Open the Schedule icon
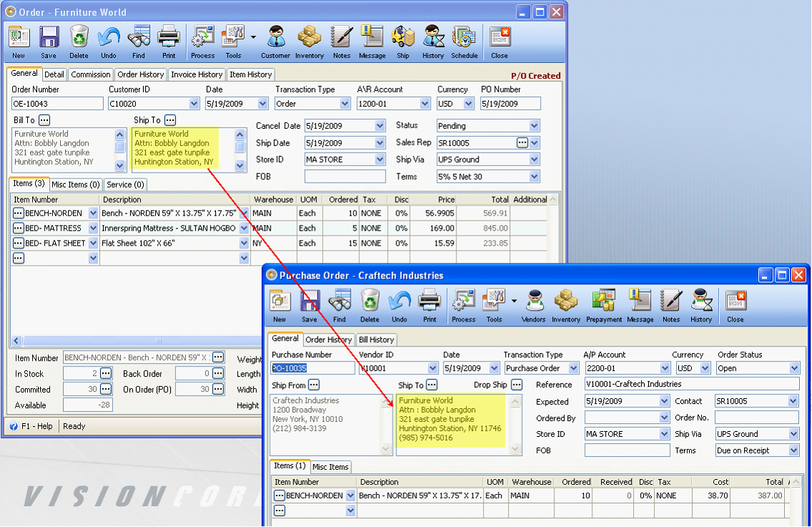 point(464,42)
